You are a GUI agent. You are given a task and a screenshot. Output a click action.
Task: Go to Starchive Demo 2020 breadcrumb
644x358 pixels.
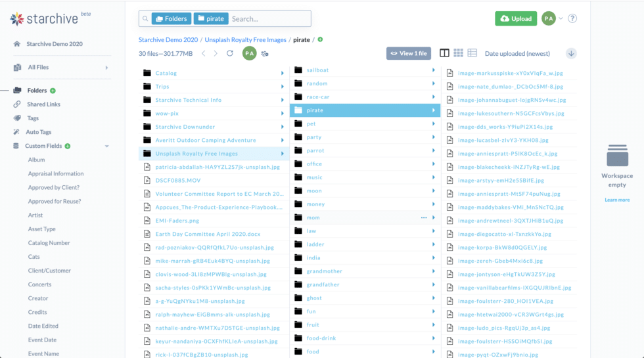(168, 40)
